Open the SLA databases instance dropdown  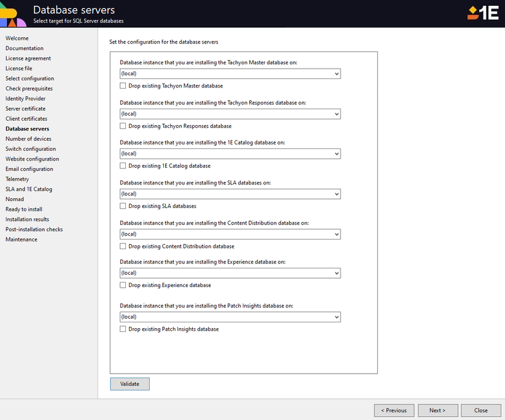click(336, 194)
